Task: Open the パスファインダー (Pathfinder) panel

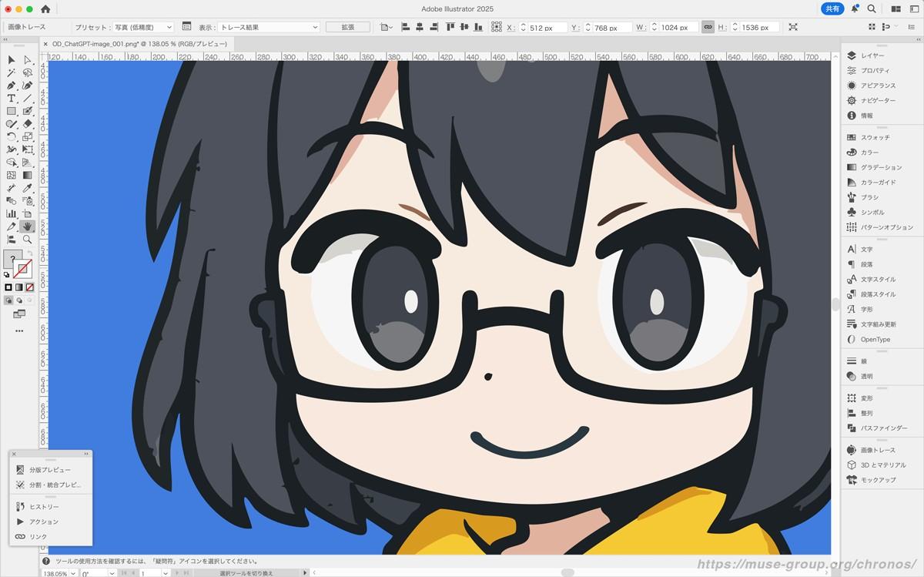Action: pos(878,428)
